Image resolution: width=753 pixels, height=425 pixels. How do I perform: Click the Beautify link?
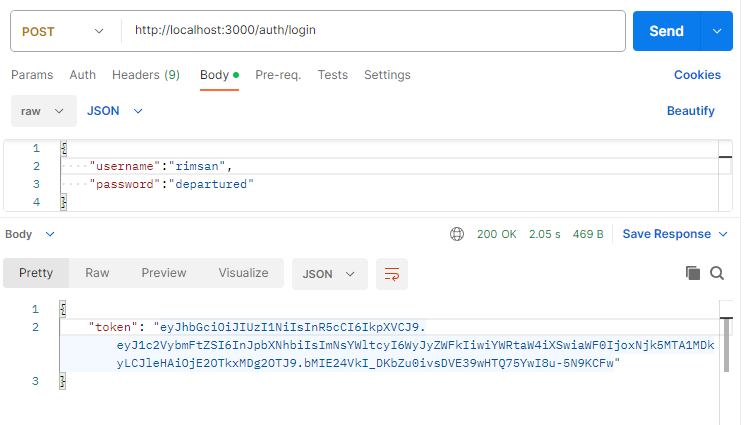click(x=691, y=111)
